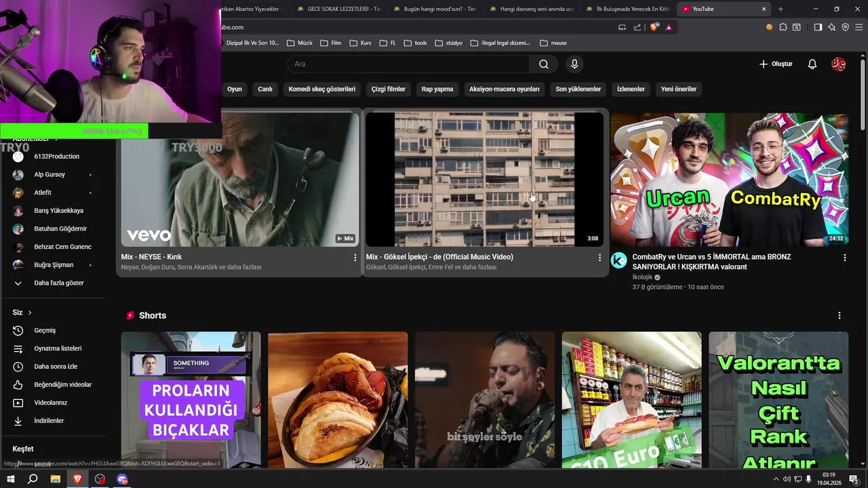Image resolution: width=868 pixels, height=488 pixels.
Task: Select Aksiyon-macera oyunları chip
Action: click(505, 89)
